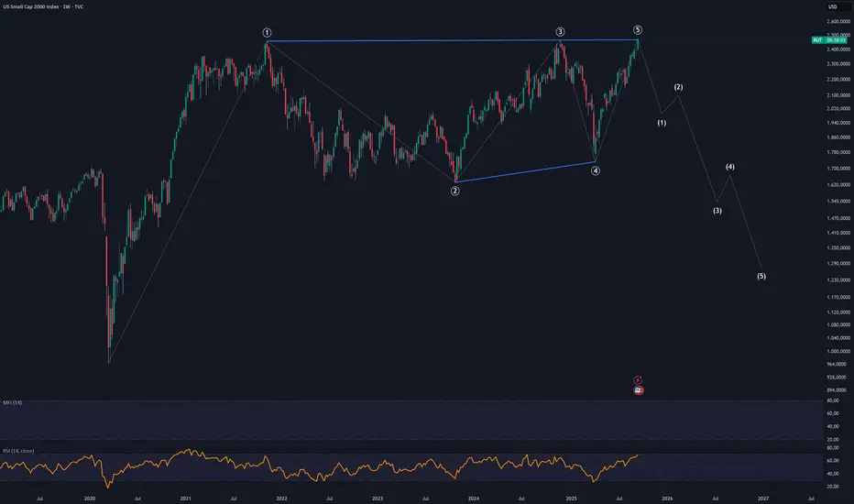Select the projected (2) wave label

(679, 87)
